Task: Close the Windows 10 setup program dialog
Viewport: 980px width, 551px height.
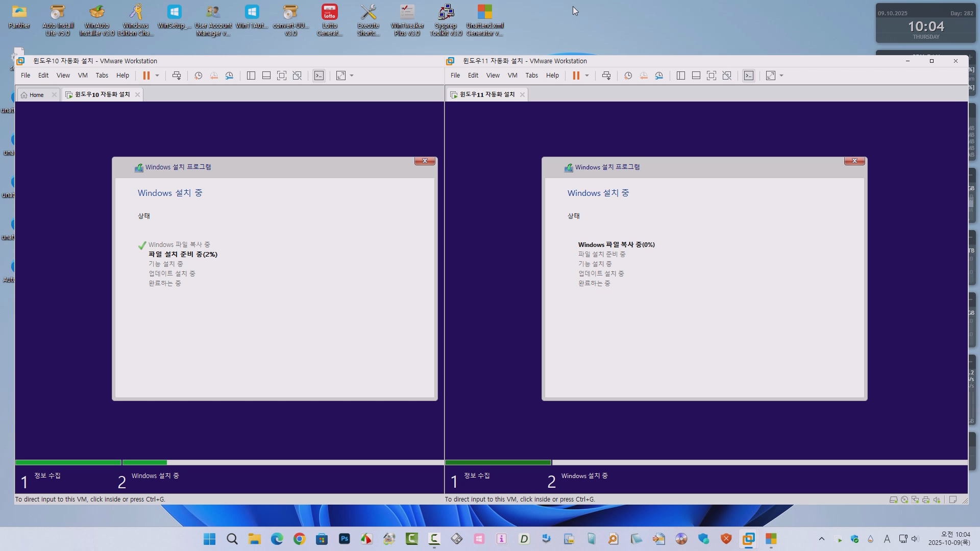Action: point(424,161)
